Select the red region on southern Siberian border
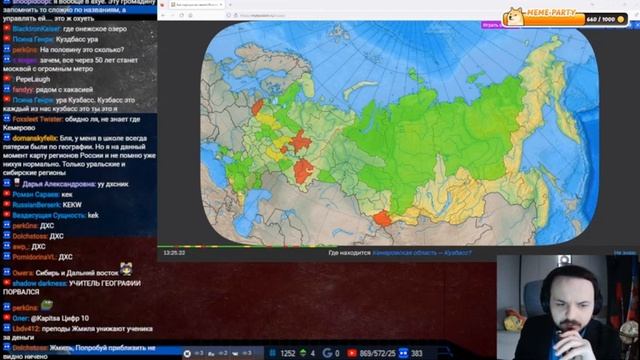The image size is (640, 360). coord(383,218)
